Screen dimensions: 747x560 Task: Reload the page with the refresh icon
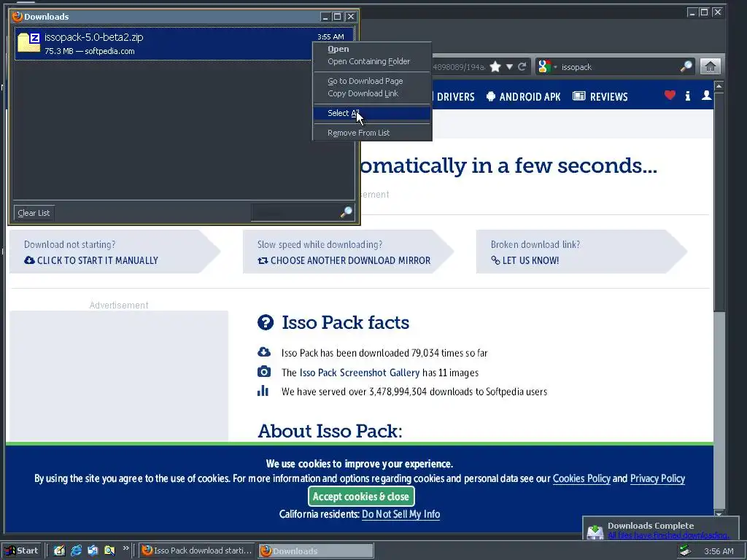522,66
